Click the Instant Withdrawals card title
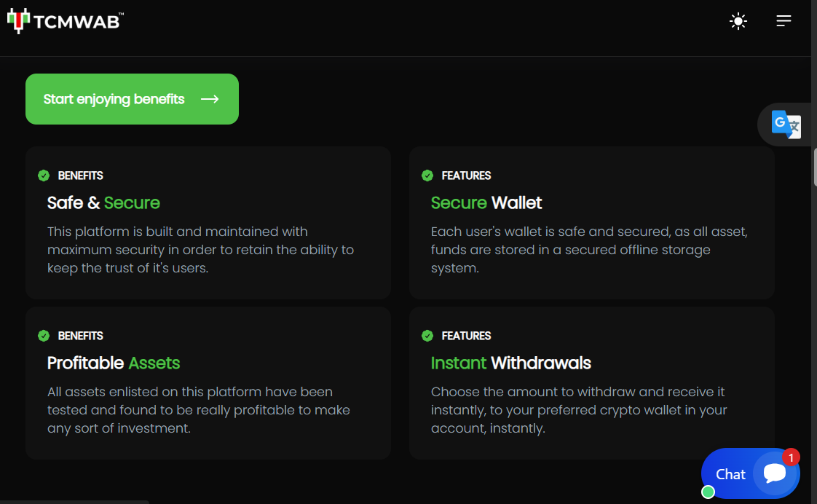Image resolution: width=817 pixels, height=504 pixels. tap(510, 363)
